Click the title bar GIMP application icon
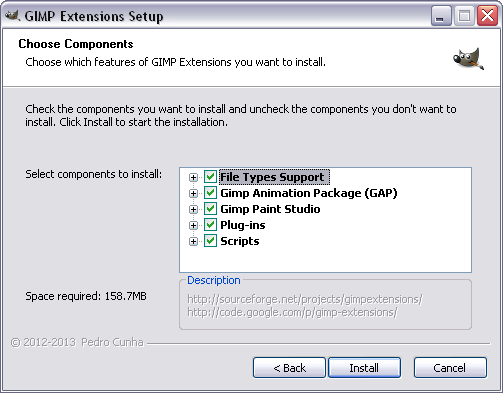The height and width of the screenshot is (393, 503). pyautogui.click(x=12, y=16)
